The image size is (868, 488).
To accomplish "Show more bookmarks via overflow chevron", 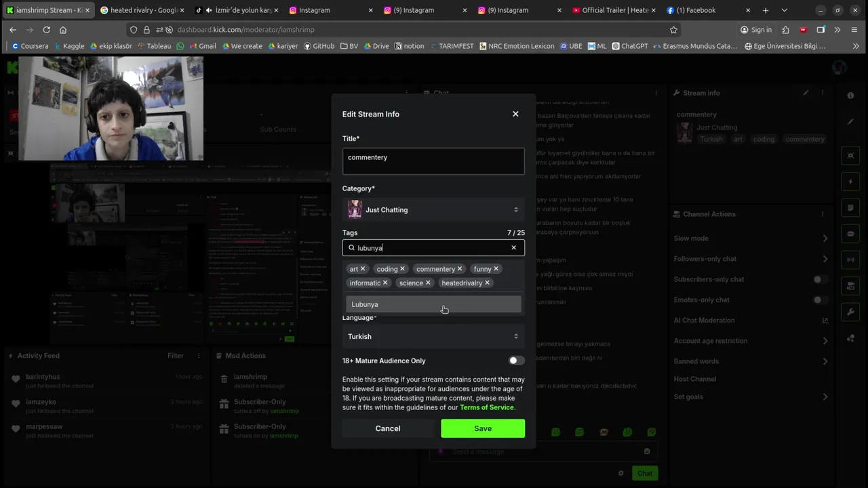I will [856, 46].
